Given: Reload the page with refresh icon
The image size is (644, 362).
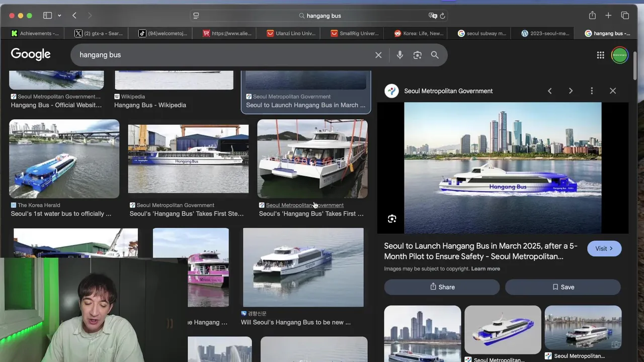Looking at the screenshot, I should click(442, 16).
